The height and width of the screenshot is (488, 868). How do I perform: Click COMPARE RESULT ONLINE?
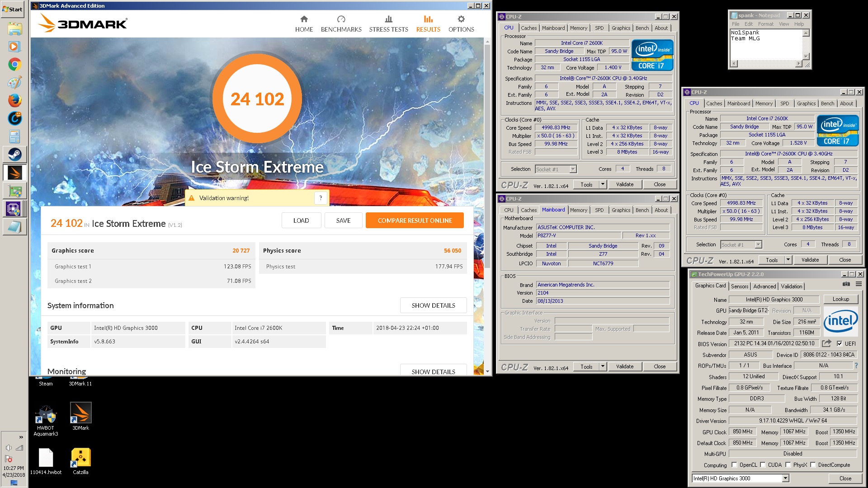click(415, 221)
